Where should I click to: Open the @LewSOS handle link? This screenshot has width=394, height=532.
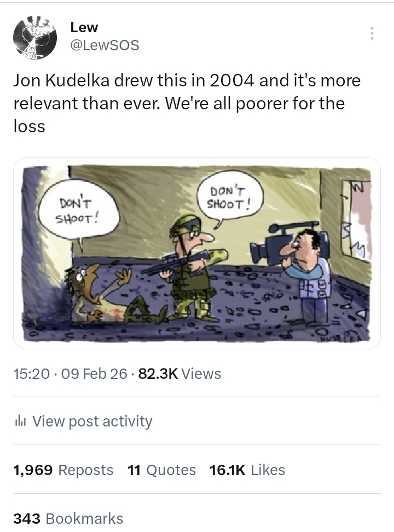[105, 46]
